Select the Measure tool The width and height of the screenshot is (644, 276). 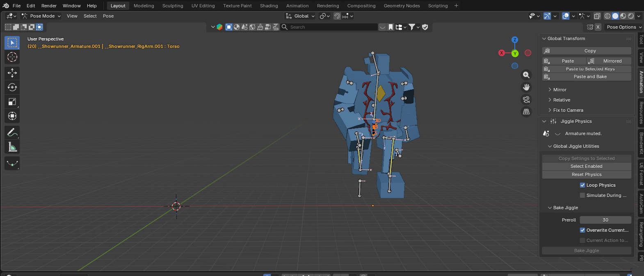click(x=12, y=147)
